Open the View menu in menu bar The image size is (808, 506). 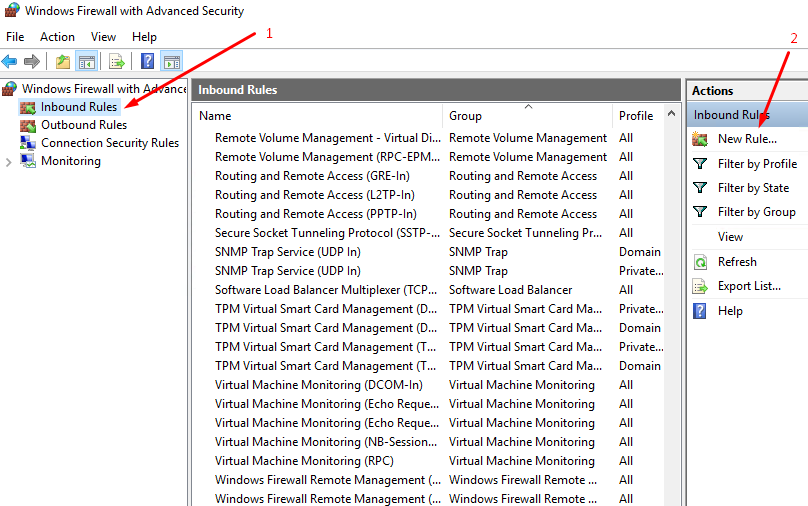coord(103,37)
